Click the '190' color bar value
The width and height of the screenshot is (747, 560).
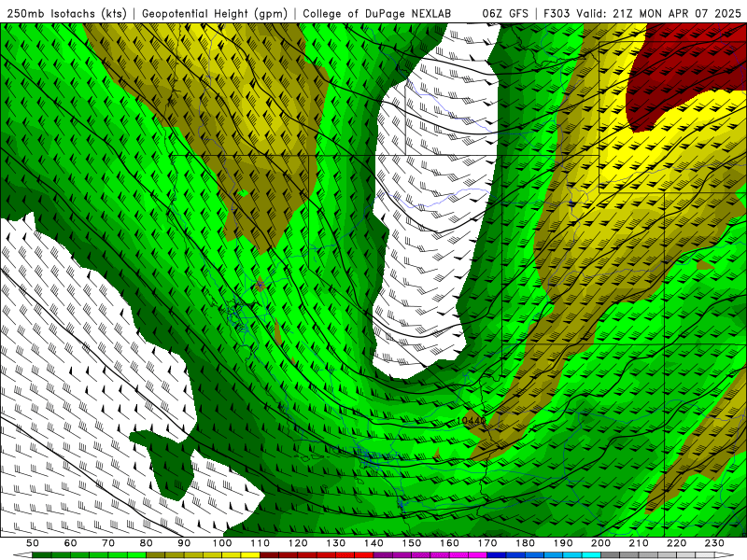point(563,543)
